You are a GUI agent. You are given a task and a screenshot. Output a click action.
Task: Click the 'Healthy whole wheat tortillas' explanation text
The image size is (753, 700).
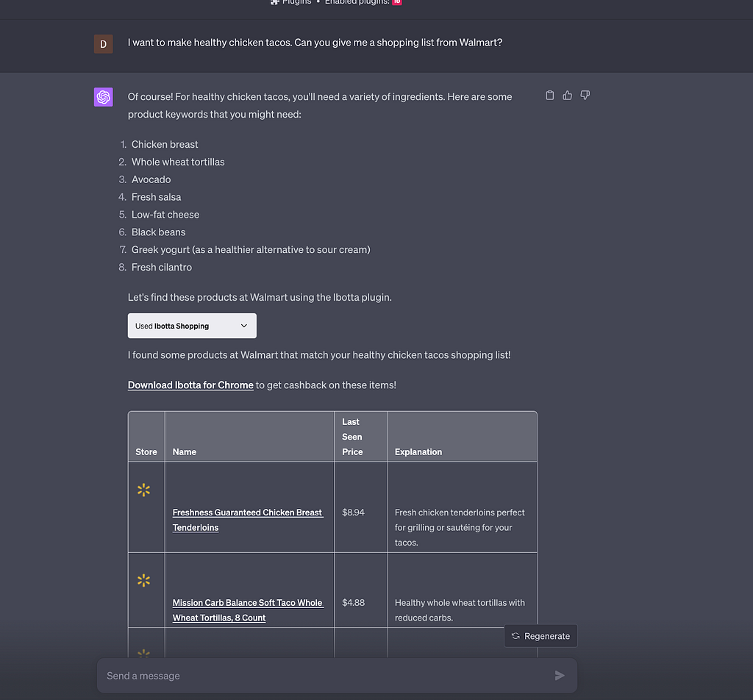pos(460,610)
